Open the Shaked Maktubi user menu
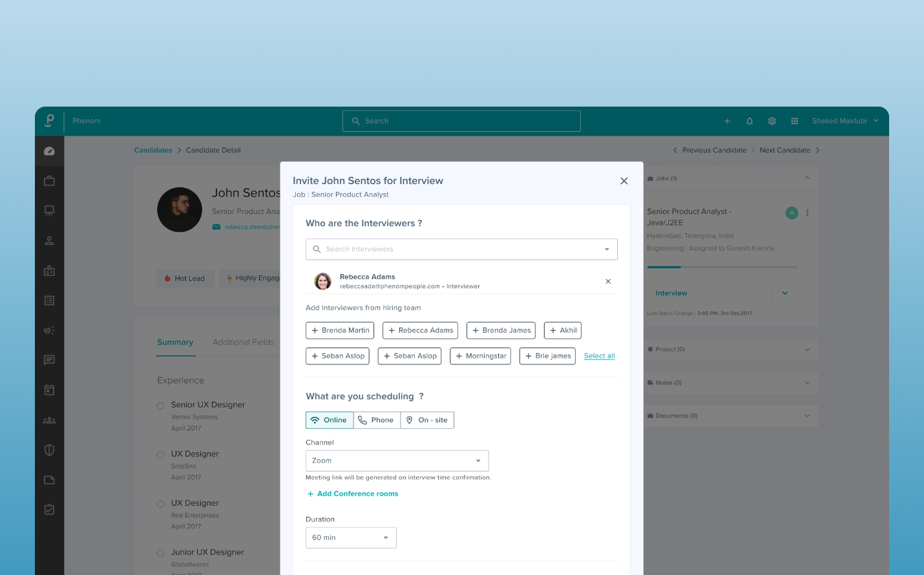This screenshot has width=924, height=575. (x=845, y=121)
